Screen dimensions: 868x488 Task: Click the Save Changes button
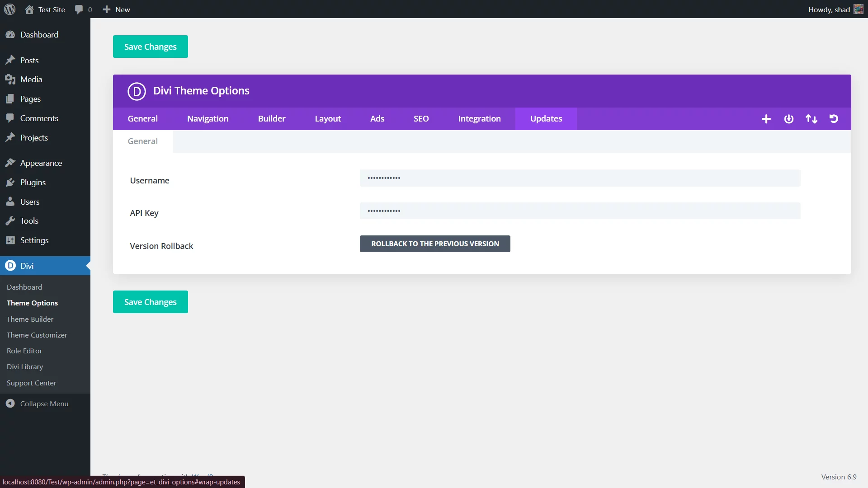tap(150, 46)
